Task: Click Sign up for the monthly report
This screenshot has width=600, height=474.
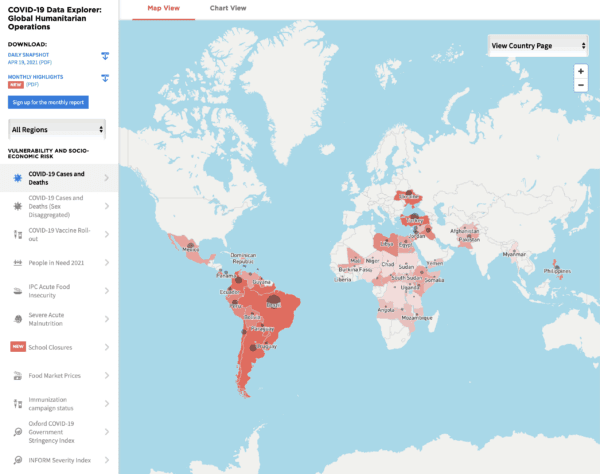Action: (x=49, y=102)
